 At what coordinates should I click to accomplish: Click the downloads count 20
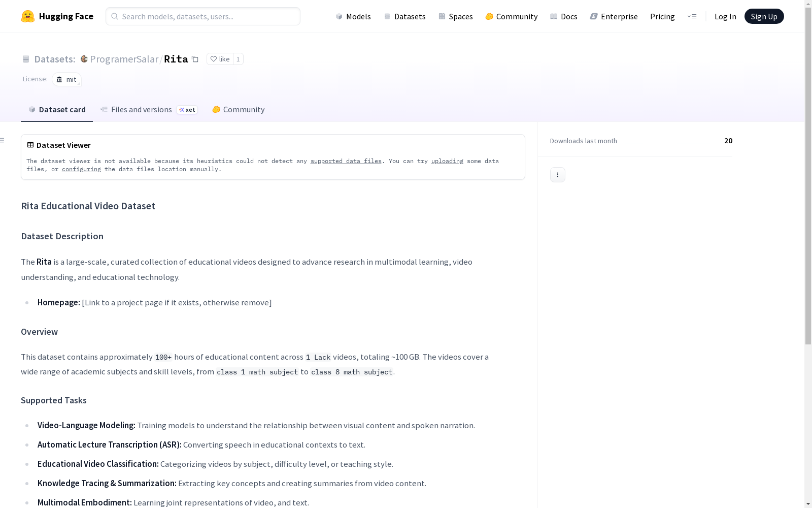pos(728,141)
